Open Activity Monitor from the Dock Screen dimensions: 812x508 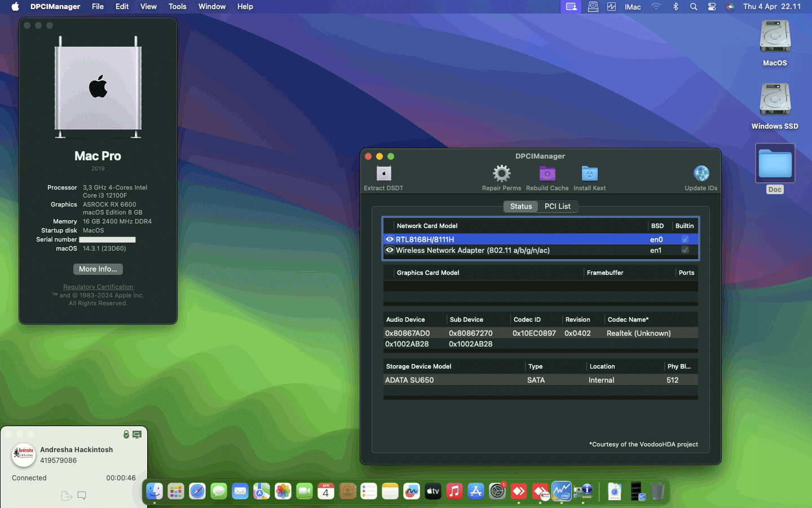pos(562,492)
